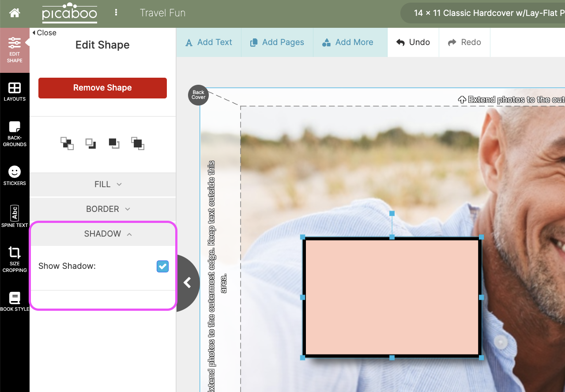Click the Back Cover badge

(x=198, y=95)
